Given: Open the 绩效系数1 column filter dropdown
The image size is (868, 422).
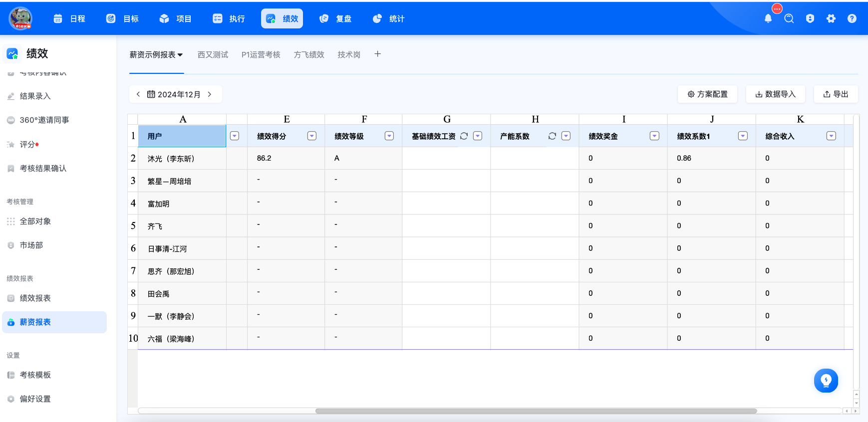Looking at the screenshot, I should [x=743, y=136].
